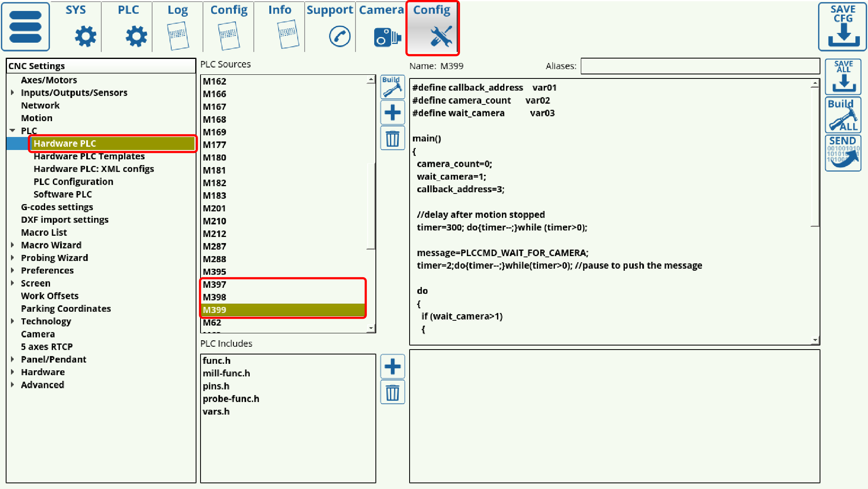The width and height of the screenshot is (868, 489).
Task: Select M397 in PLC Sources
Action: (x=215, y=285)
